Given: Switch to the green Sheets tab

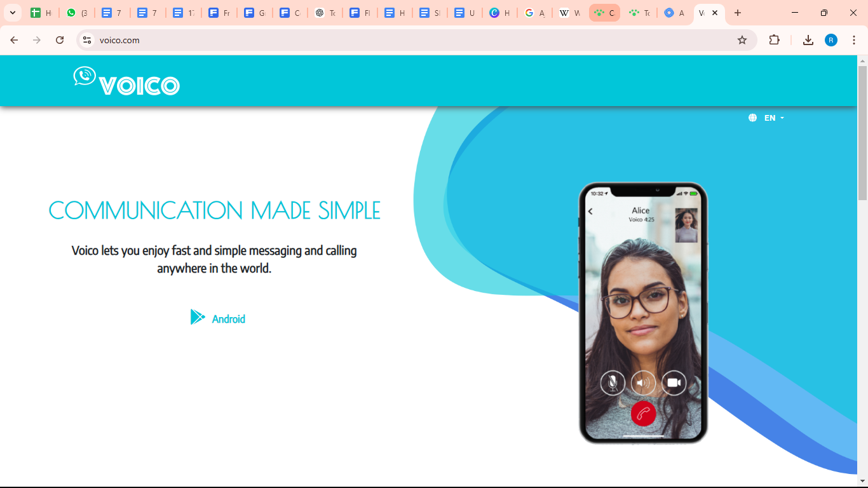Looking at the screenshot, I should 41,13.
